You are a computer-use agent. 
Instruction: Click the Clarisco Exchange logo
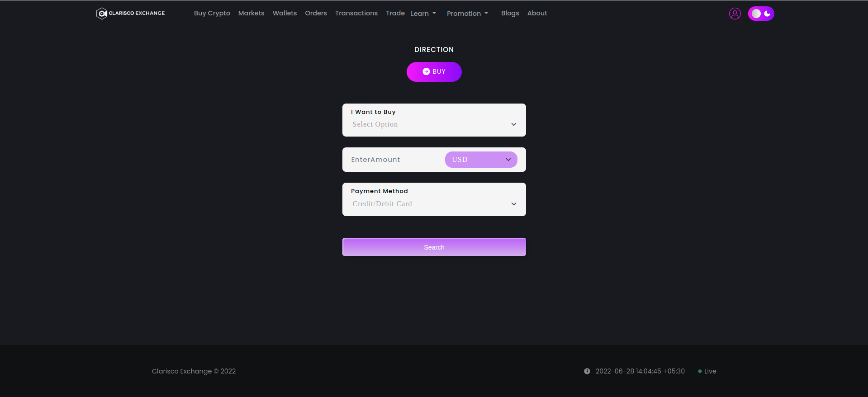(131, 14)
